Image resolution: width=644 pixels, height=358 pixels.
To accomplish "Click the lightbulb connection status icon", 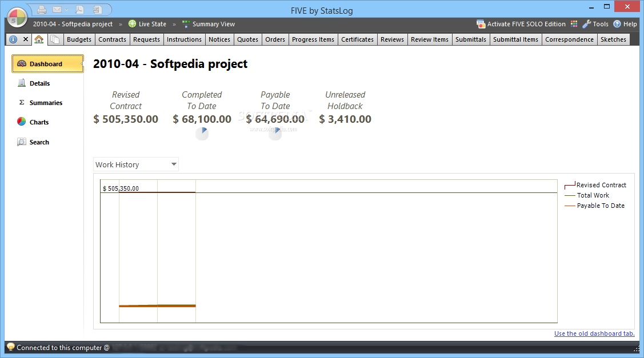I will 11,347.
